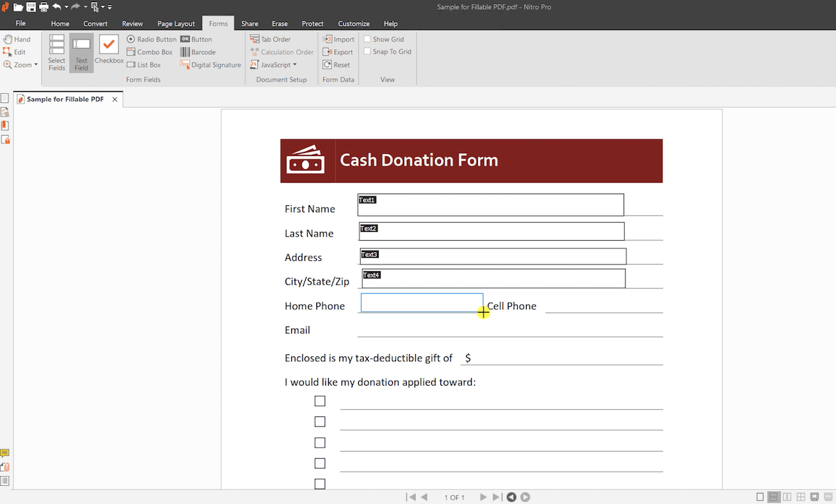Select the Text Field tool
This screenshot has height=504, width=836.
tap(81, 52)
